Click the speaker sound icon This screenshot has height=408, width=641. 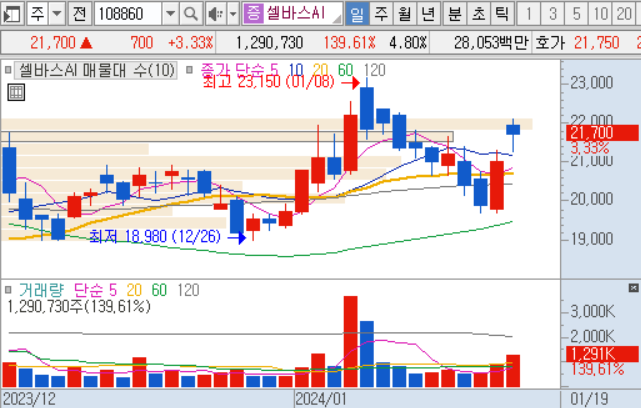coord(215,14)
